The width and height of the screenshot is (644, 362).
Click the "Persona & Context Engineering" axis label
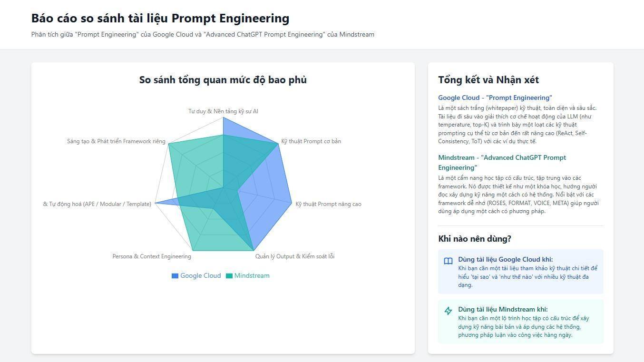click(152, 256)
